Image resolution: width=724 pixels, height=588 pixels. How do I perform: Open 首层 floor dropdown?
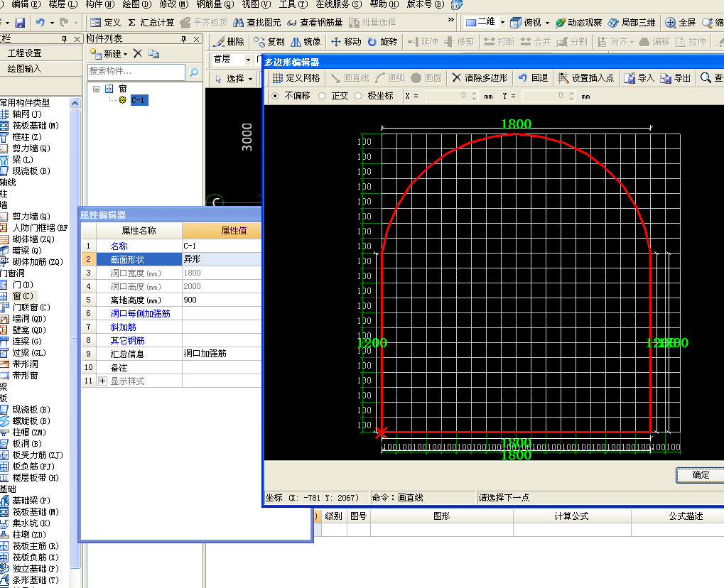pyautogui.click(x=248, y=60)
